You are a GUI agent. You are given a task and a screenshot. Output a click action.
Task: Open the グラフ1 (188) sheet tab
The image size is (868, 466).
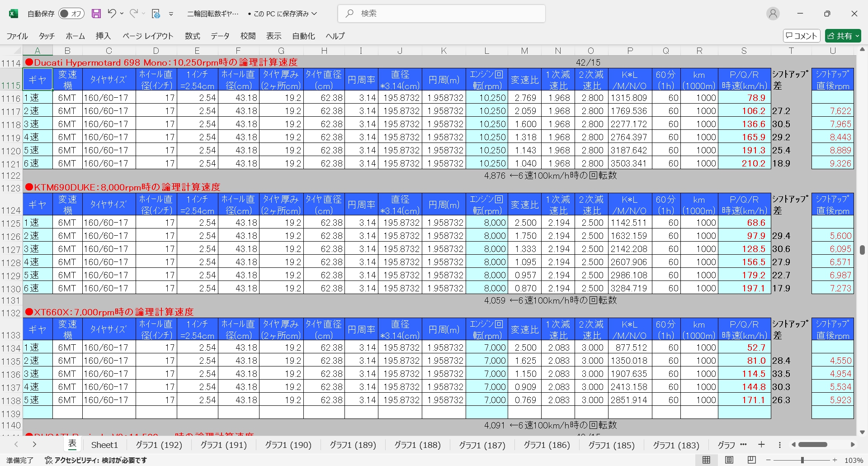coord(418,445)
